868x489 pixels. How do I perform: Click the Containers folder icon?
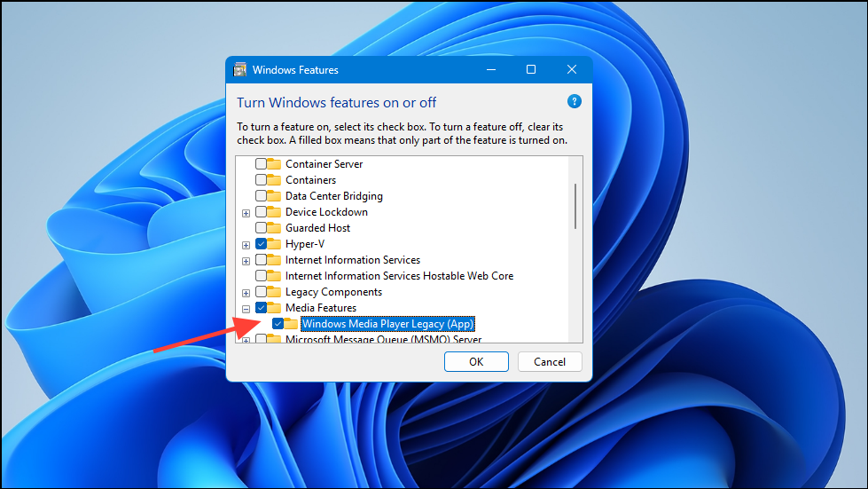(273, 180)
